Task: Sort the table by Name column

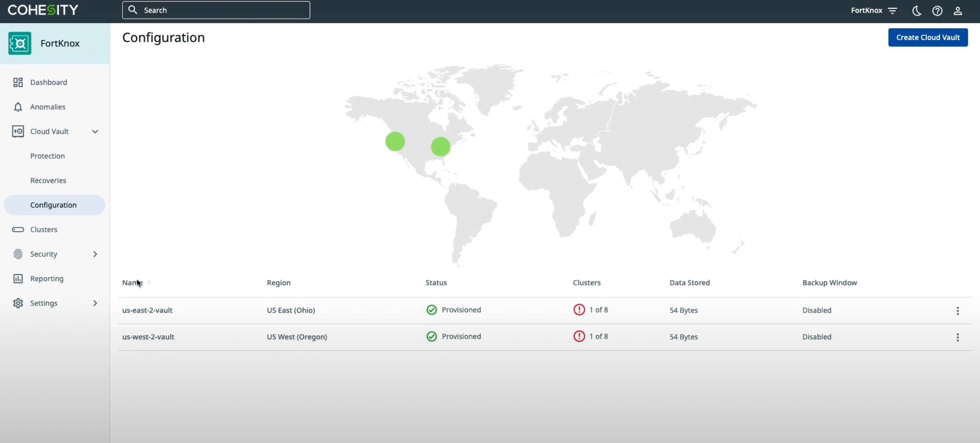Action: (x=132, y=283)
